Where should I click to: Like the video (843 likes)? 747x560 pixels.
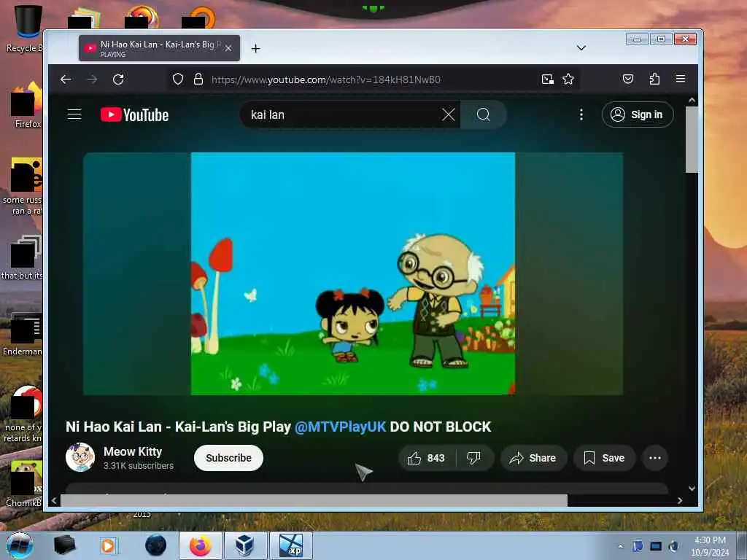click(426, 458)
